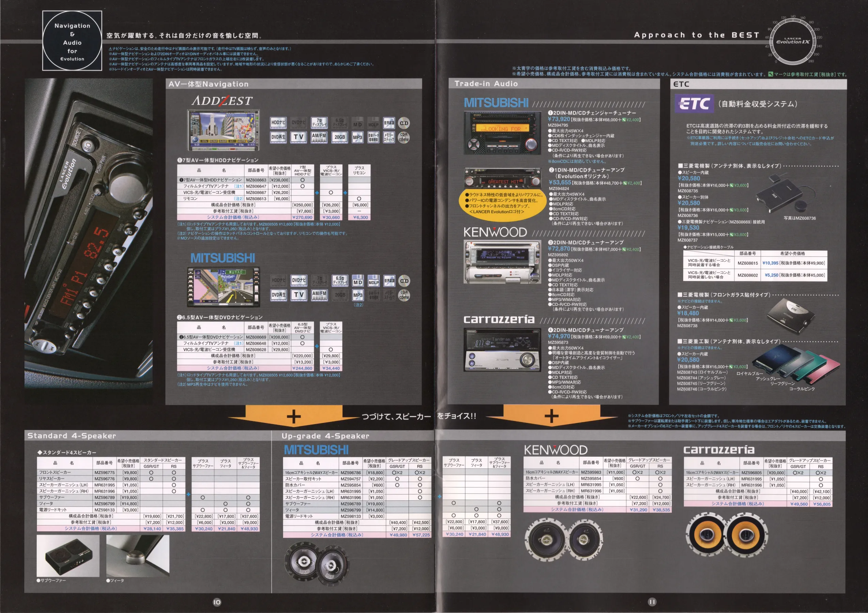Click the subwoofer photo labeled サブウーファー
Image resolution: width=868 pixels, height=613 pixels.
(68, 555)
